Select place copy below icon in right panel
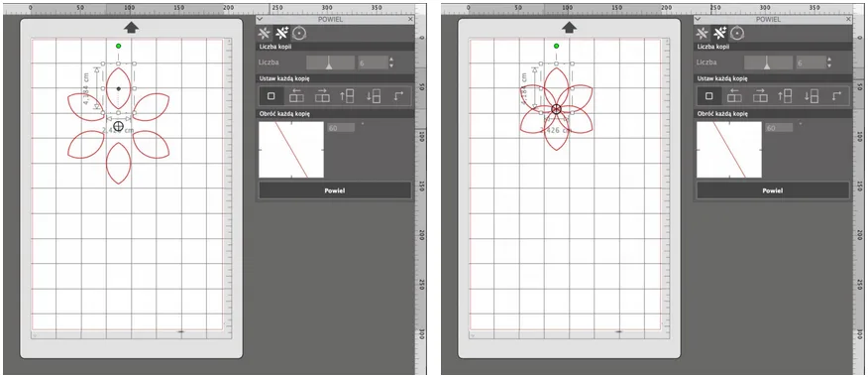Viewport: 868px width, 377px height. click(x=811, y=96)
